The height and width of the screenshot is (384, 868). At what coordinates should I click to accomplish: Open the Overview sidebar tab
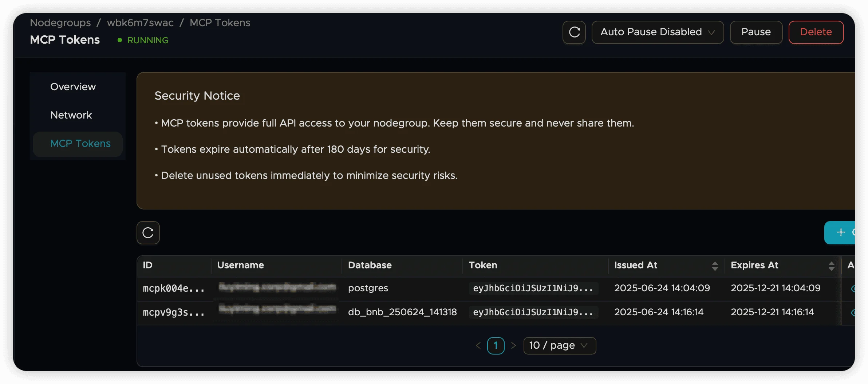tap(73, 87)
